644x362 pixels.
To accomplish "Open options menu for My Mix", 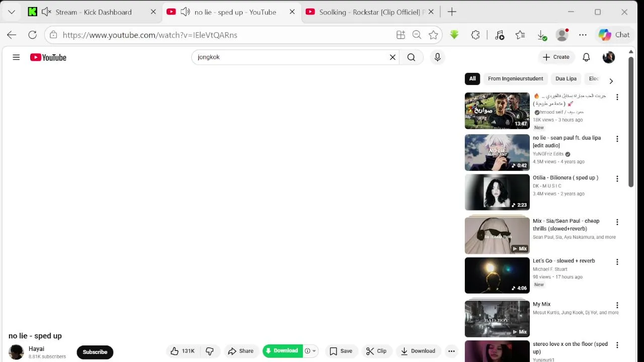I will 617,305.
